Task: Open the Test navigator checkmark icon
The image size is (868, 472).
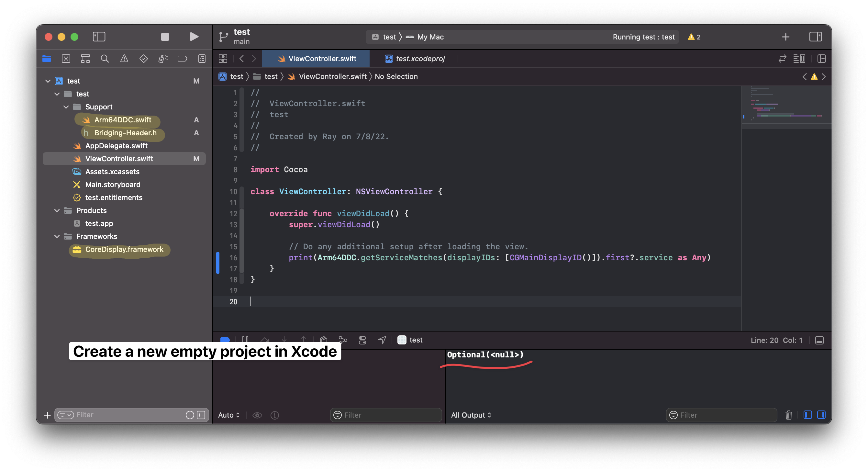Action: pyautogui.click(x=144, y=58)
